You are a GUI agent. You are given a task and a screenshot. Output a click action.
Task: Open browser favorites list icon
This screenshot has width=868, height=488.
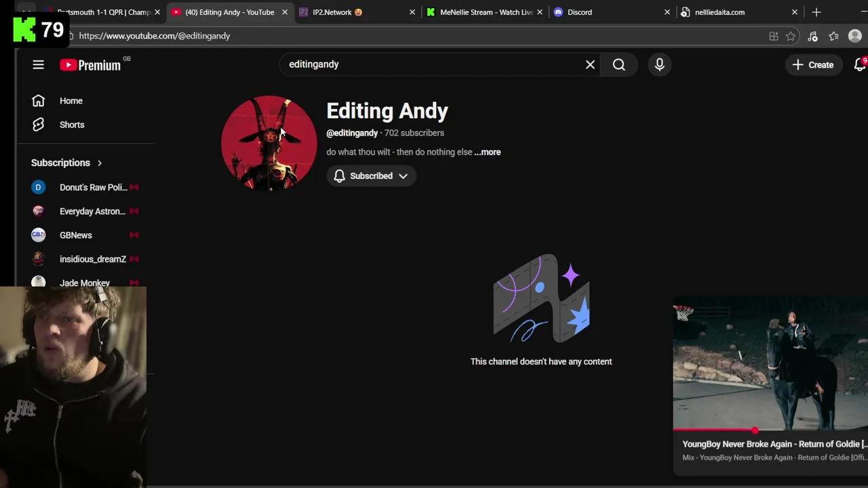(x=833, y=36)
